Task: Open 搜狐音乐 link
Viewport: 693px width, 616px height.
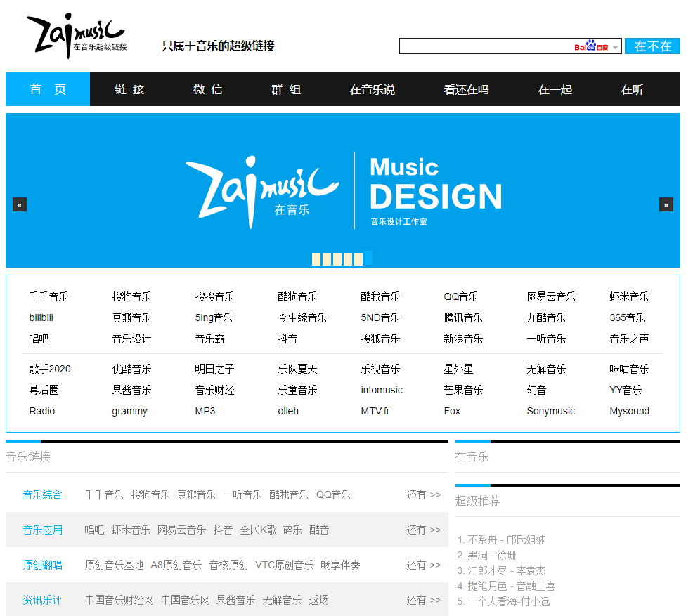Action: pos(380,339)
